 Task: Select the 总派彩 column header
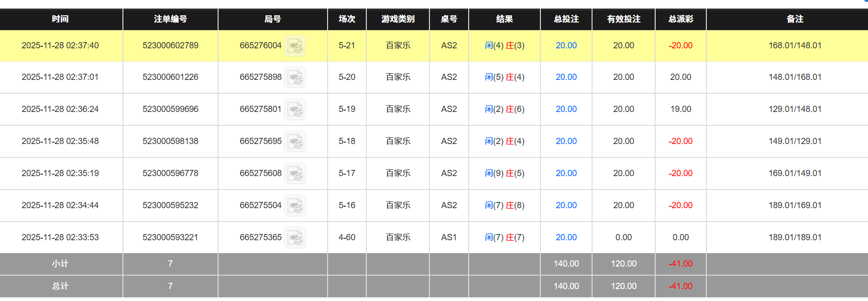681,19
